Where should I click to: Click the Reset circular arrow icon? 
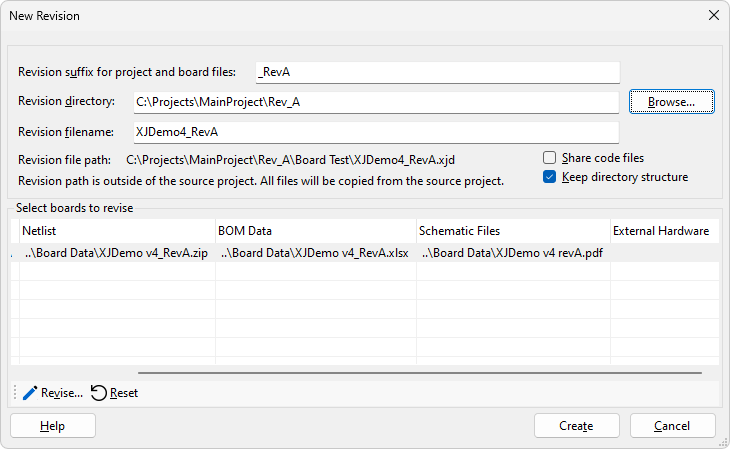(99, 393)
